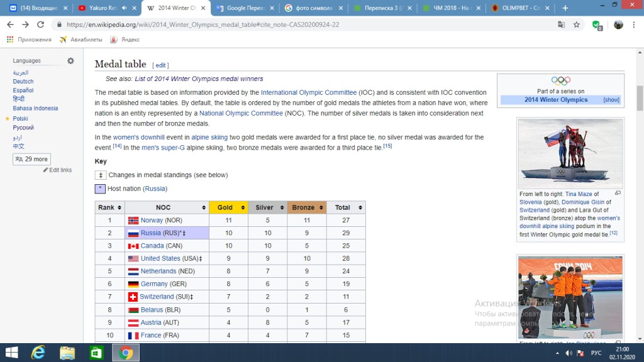The width and height of the screenshot is (644, 362).
Task: Bookmark this page with the star icon
Action: (577, 25)
